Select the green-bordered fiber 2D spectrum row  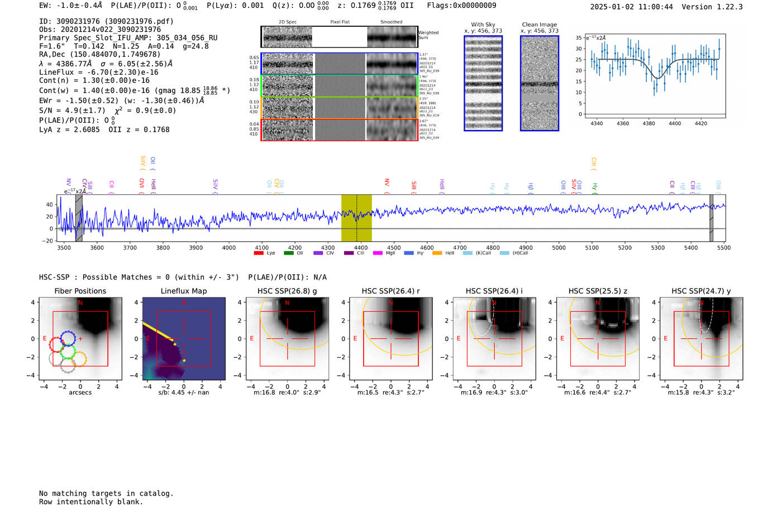pos(340,86)
